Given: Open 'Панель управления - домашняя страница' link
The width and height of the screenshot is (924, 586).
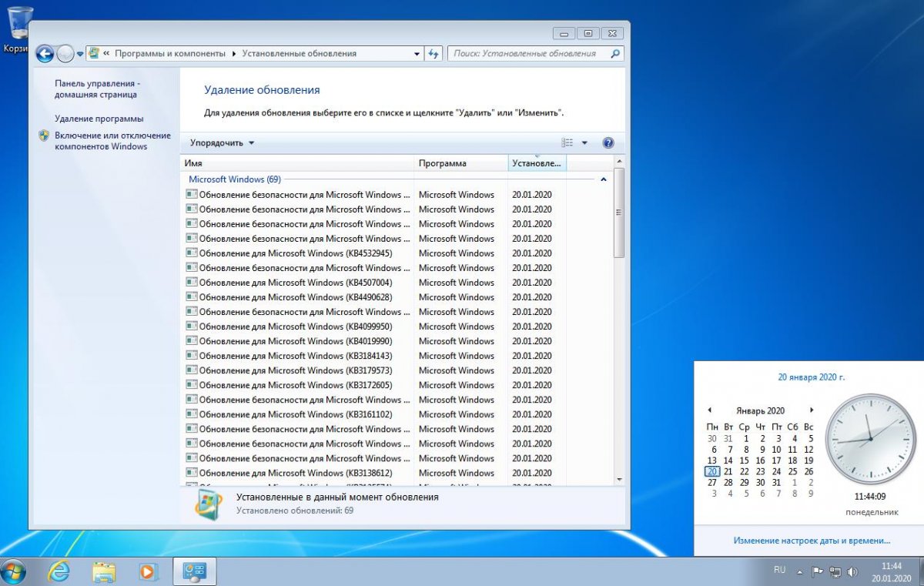Looking at the screenshot, I should click(x=97, y=89).
